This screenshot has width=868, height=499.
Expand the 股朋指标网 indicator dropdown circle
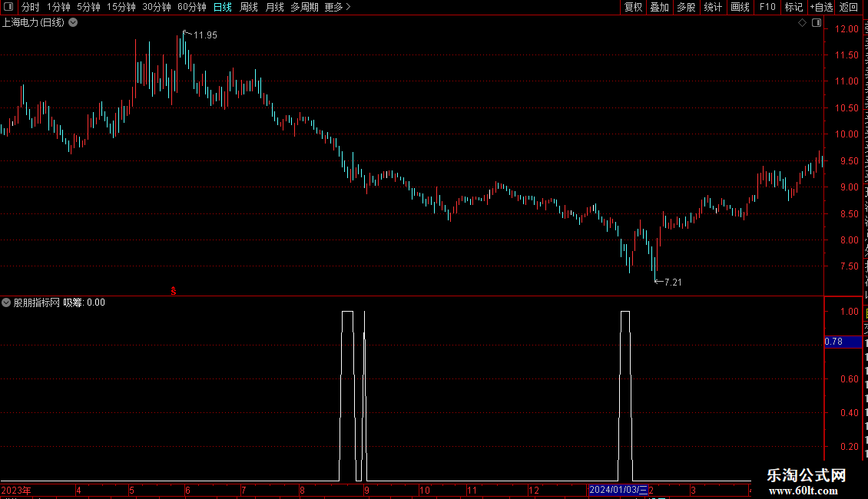6,302
